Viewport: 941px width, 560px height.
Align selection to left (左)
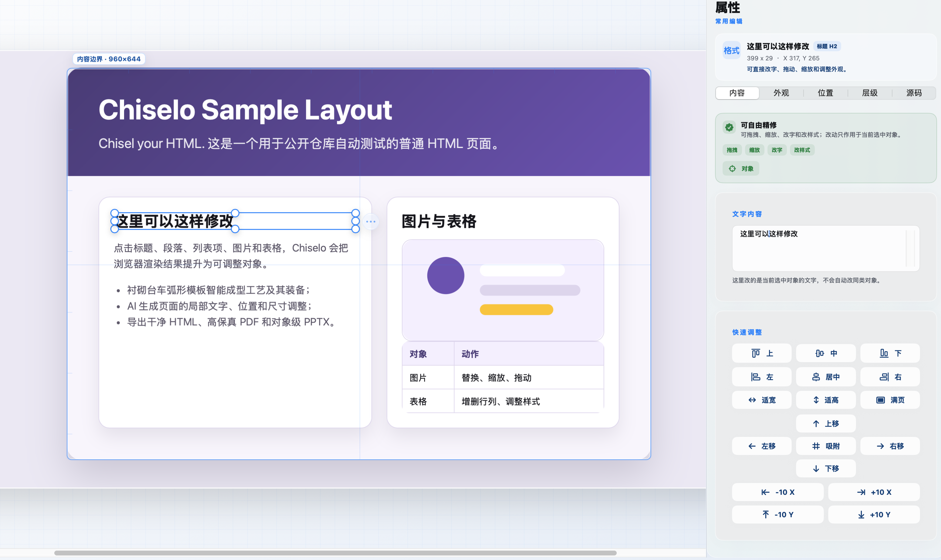(761, 376)
